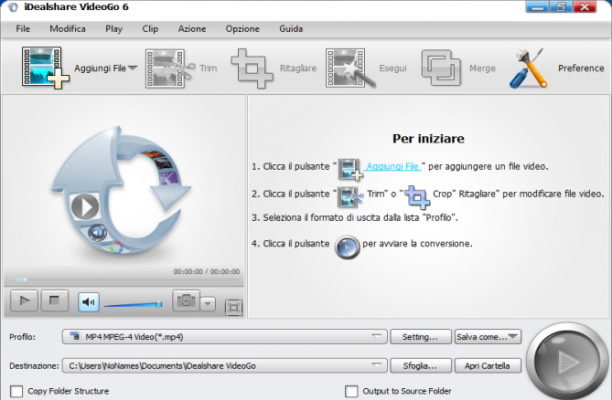The image size is (612, 400).
Task: Enable Copy Folder Structure checkbox
Action: 16,391
